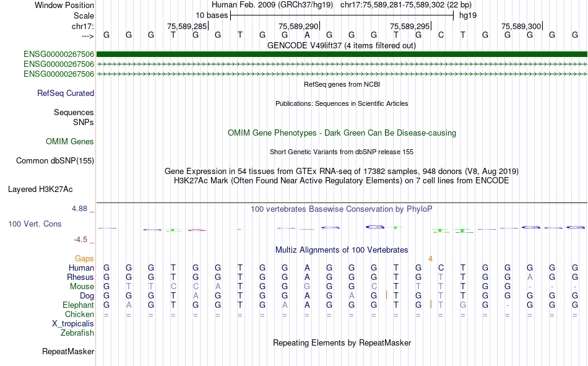
Task: Click the 100 Vert. Cons track label
Action: coord(35,224)
